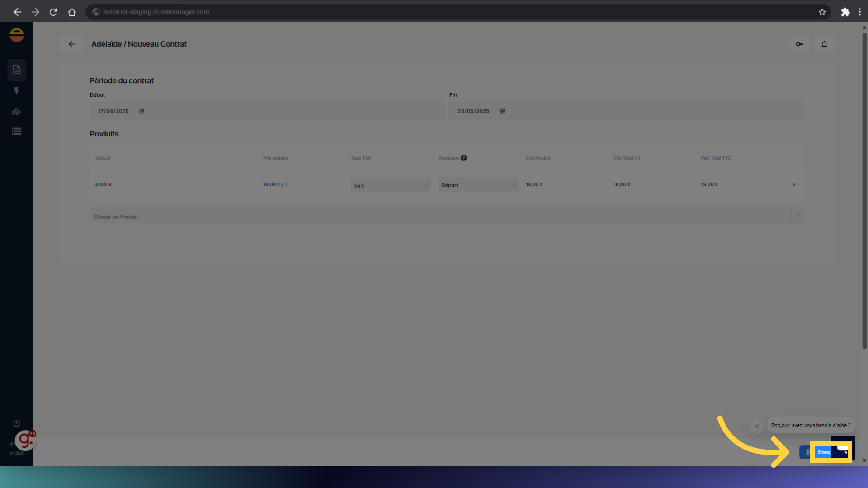The width and height of the screenshot is (868, 488).
Task: Click the Transport help question mark
Action: (463, 158)
